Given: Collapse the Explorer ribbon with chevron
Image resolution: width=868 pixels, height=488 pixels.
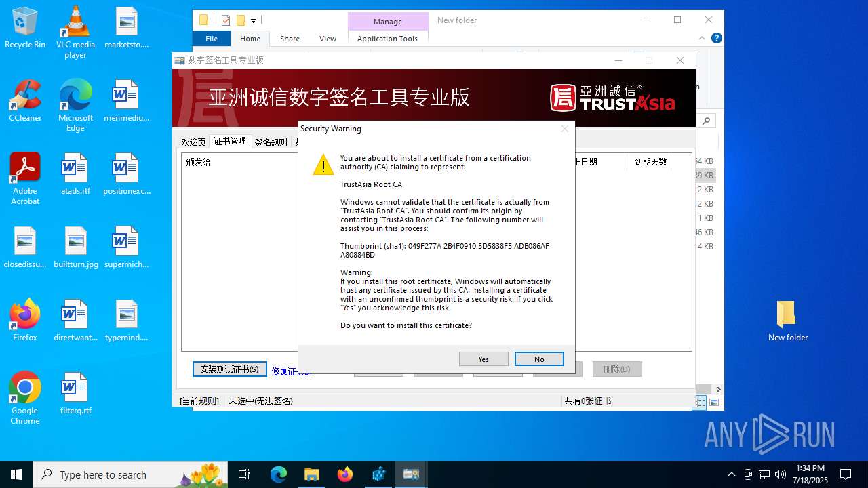Looking at the screenshot, I should point(703,38).
